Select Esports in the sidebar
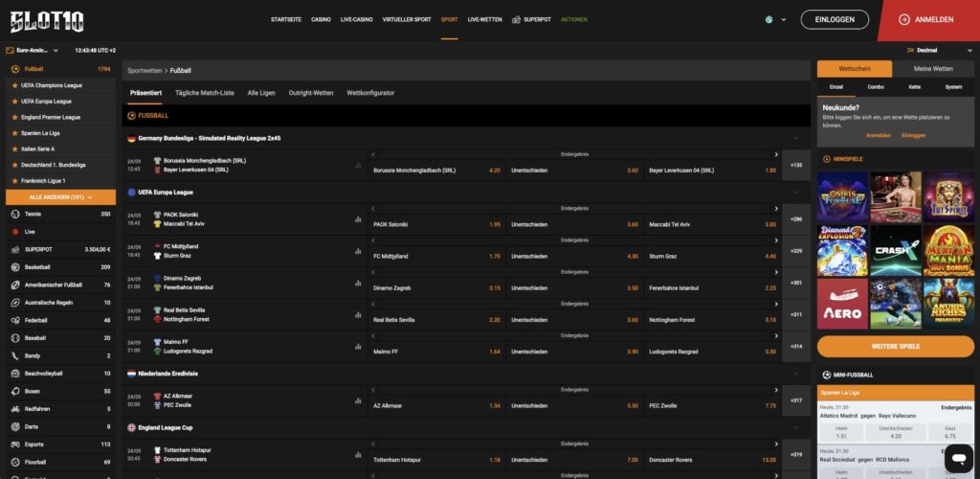The image size is (980, 479). point(60,444)
